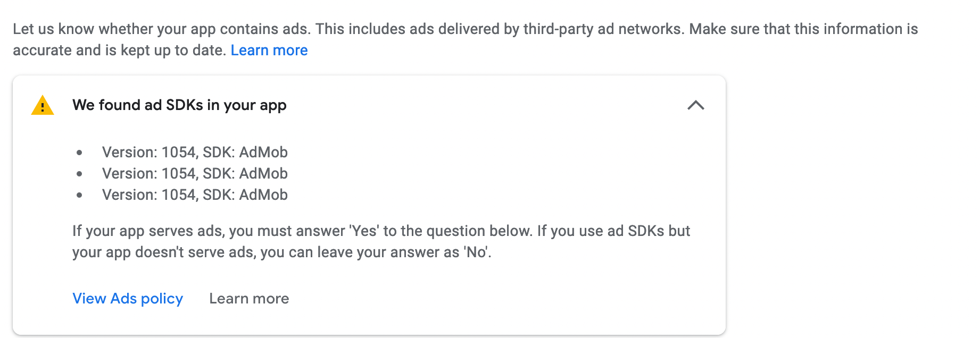Click the bullet dot beside the third AdMob entry
Screen dimensions: 980x338
click(80, 195)
